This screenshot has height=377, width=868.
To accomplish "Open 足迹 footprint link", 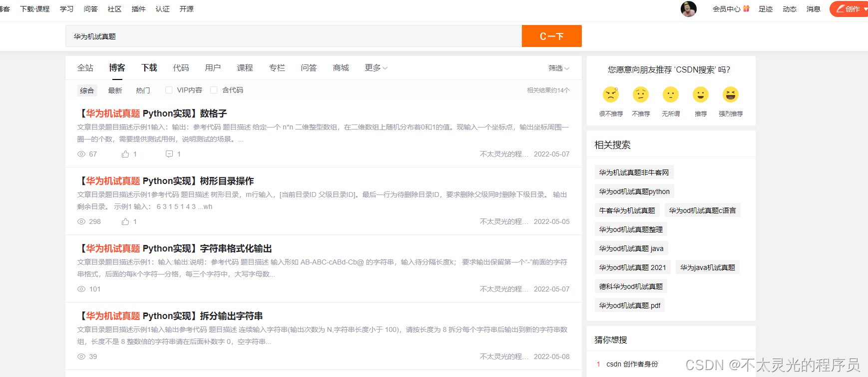I will click(x=766, y=9).
